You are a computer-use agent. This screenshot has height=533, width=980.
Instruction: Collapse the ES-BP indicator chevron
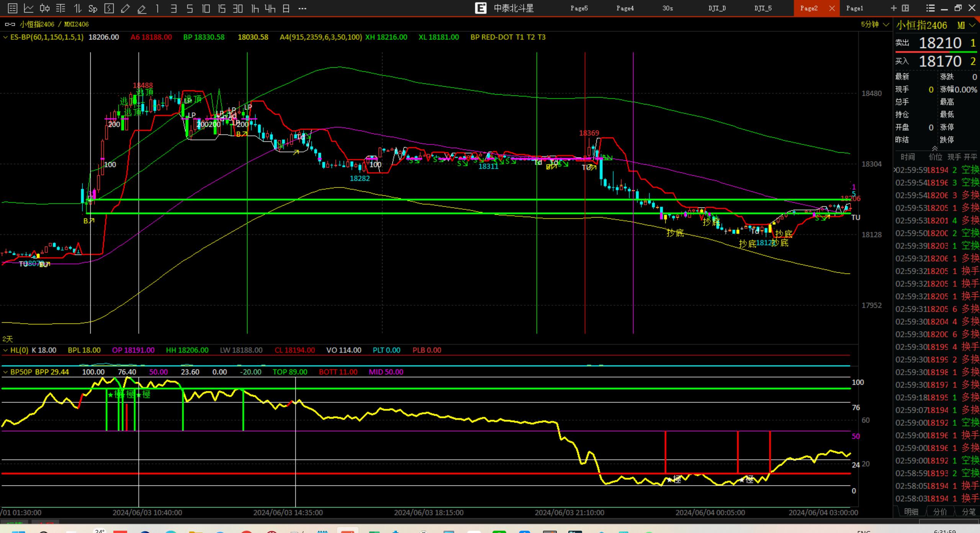[x=5, y=37]
